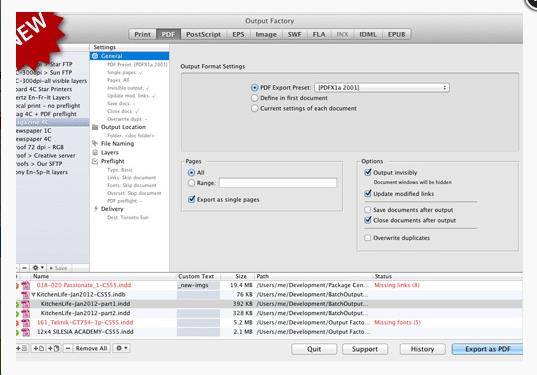Click Missing fonts (5) status text
This screenshot has width=537, height=375.
coord(397,322)
